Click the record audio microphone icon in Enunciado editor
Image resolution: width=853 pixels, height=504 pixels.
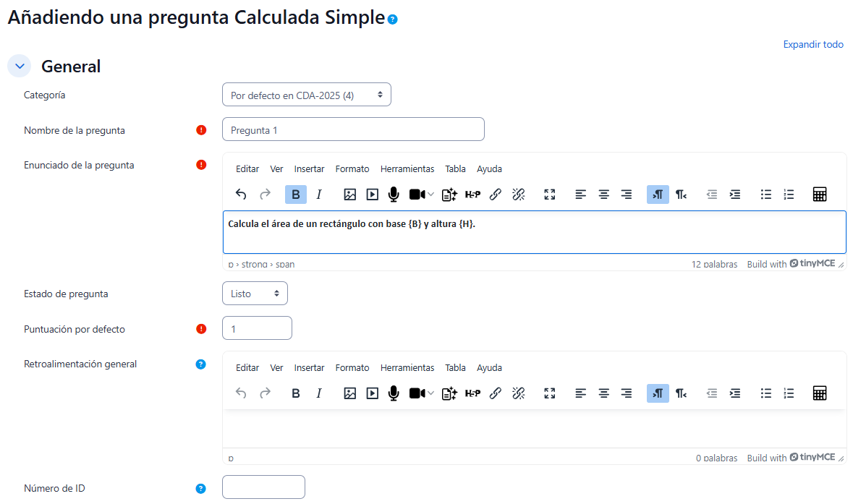tap(394, 195)
